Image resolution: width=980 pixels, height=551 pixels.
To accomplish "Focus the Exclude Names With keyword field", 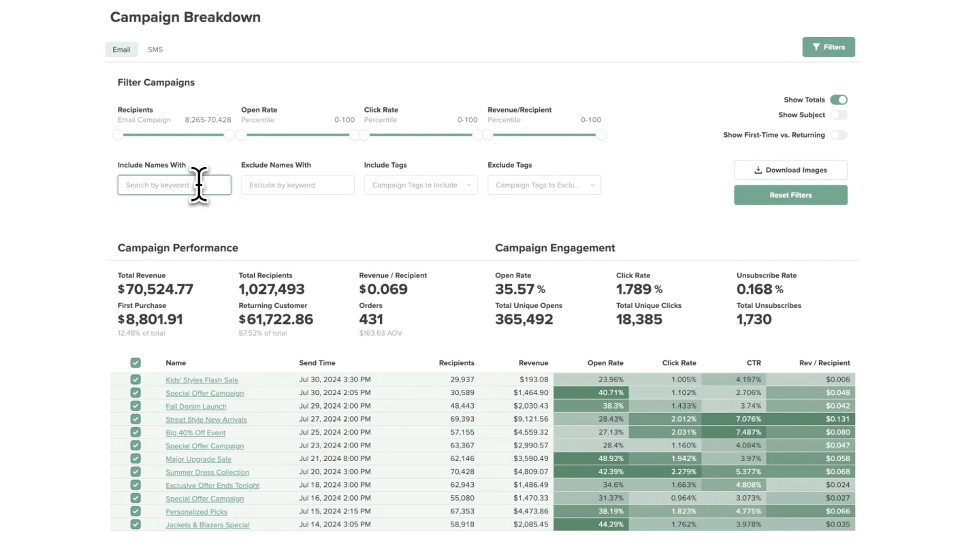I will coord(298,185).
